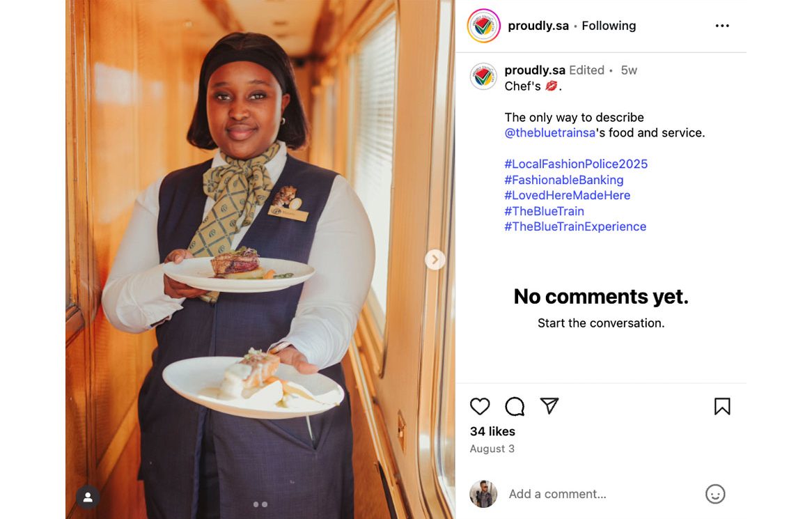Open the three-dot more options menu
This screenshot has height=519, width=812.
[x=722, y=26]
